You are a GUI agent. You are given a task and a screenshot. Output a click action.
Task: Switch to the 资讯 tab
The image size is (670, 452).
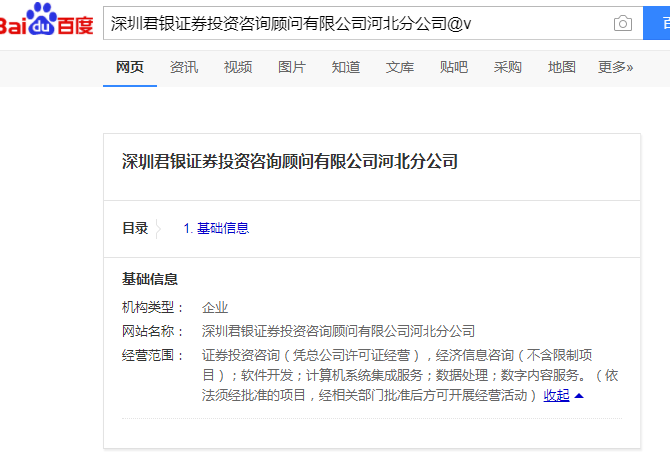click(184, 68)
